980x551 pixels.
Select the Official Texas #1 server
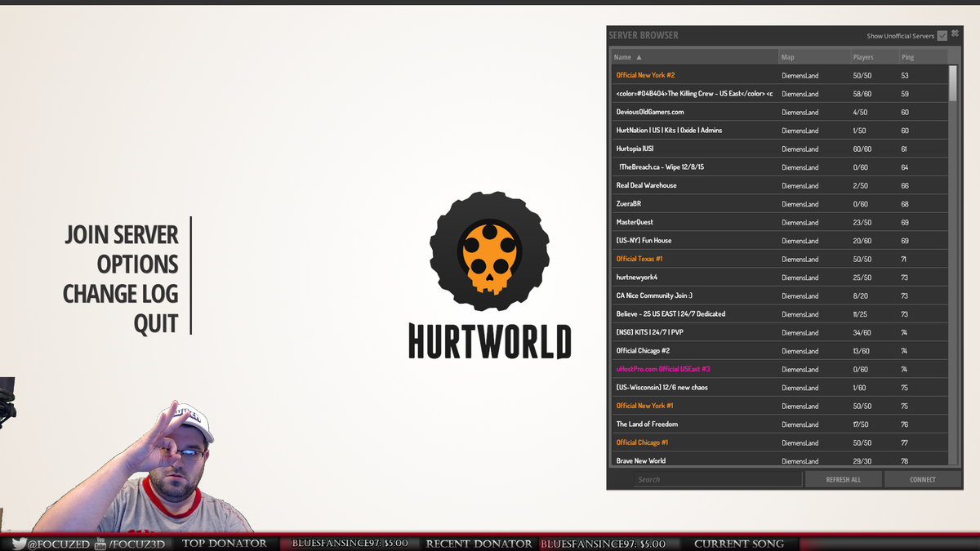780,259
